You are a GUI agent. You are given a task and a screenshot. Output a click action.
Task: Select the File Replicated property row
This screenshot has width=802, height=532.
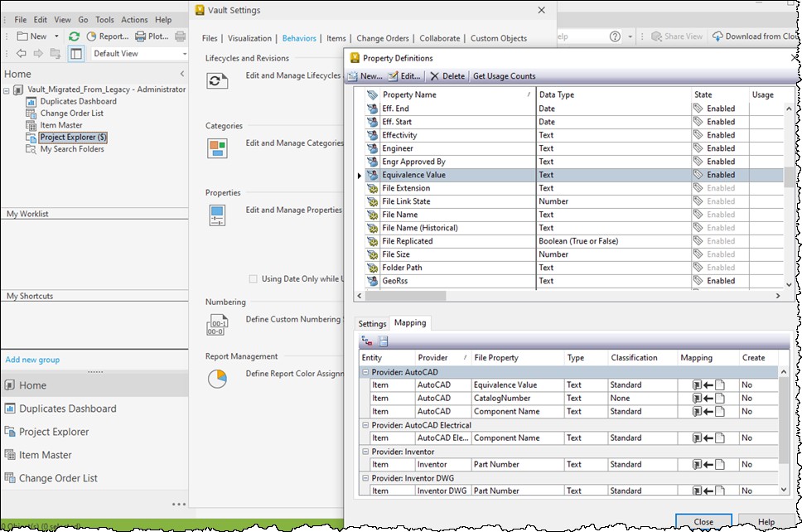tap(574, 241)
